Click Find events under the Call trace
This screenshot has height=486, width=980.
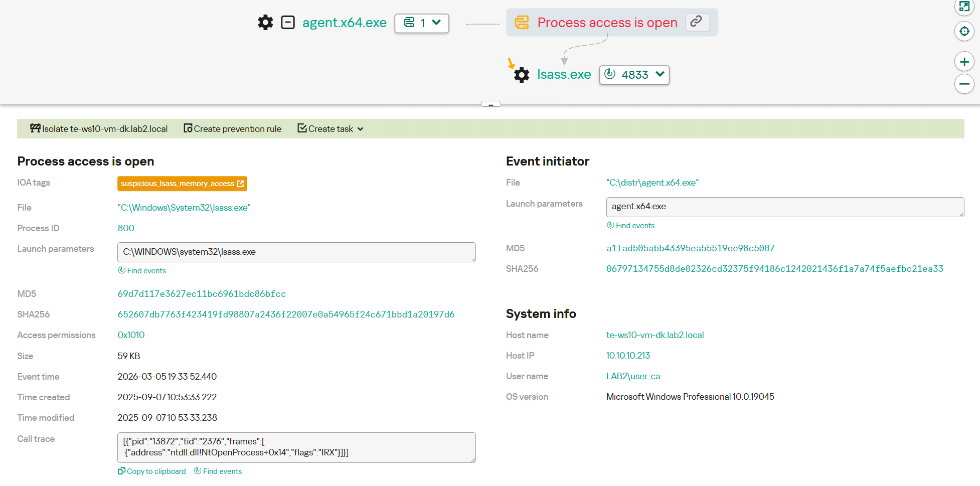218,471
